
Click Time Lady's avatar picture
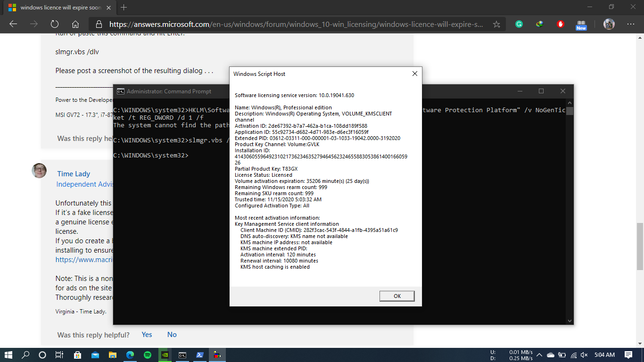40,170
